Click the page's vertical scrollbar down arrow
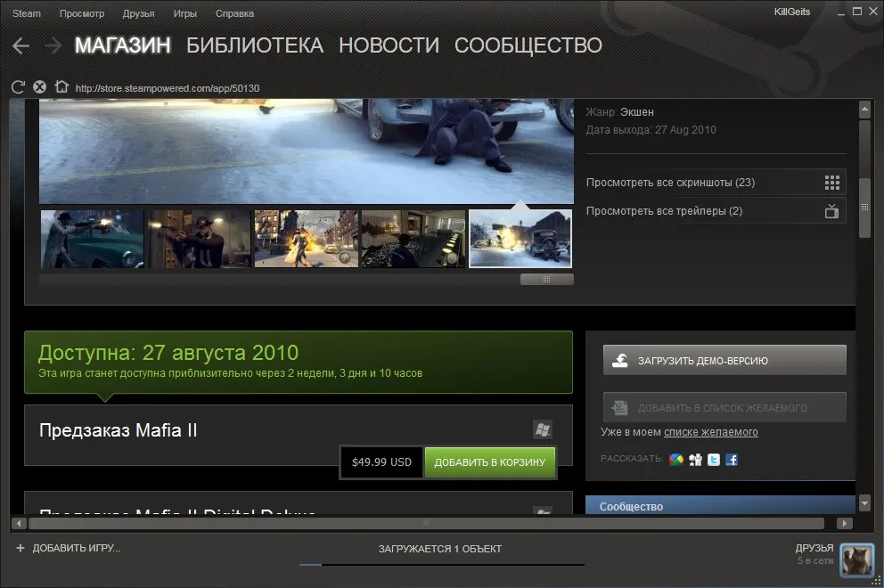 (864, 503)
